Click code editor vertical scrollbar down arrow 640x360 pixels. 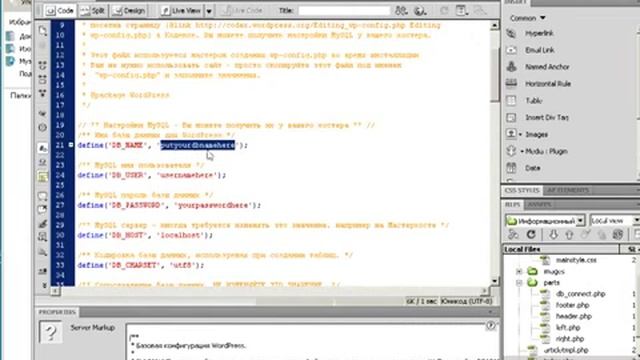click(x=494, y=281)
